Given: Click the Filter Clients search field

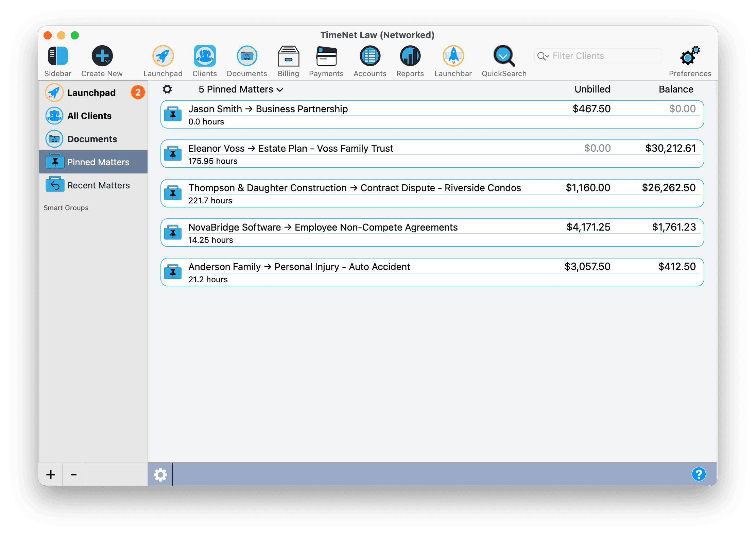Looking at the screenshot, I should click(598, 56).
